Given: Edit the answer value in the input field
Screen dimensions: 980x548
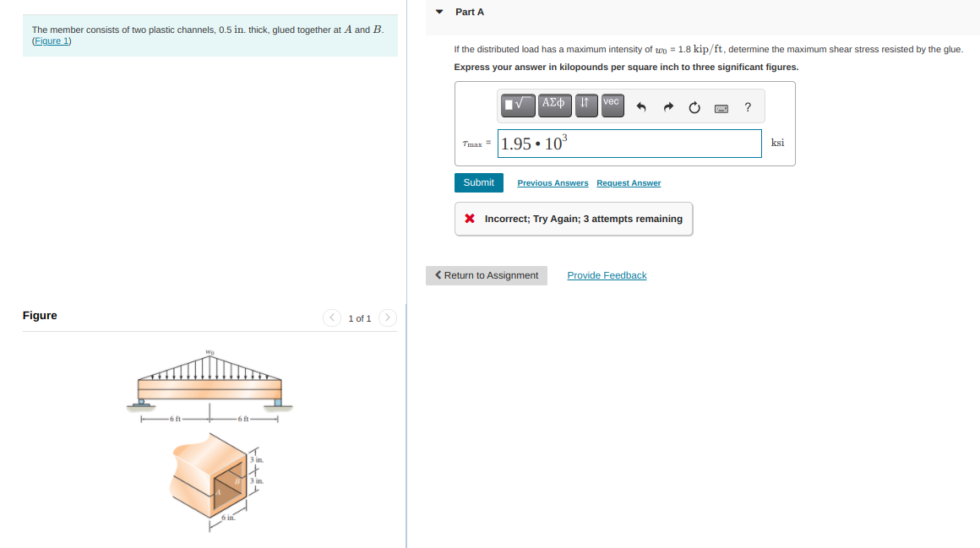Looking at the screenshot, I should click(x=629, y=143).
